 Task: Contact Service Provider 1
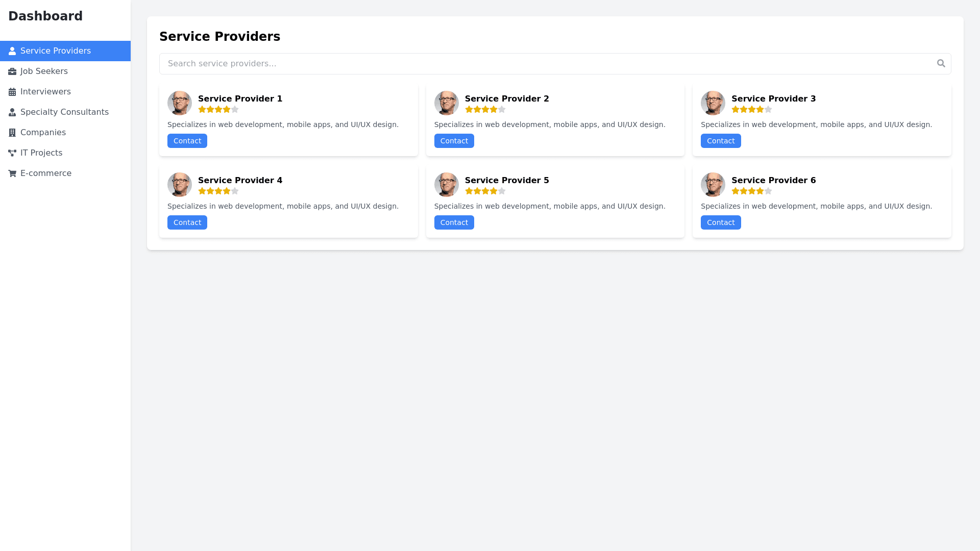click(187, 141)
